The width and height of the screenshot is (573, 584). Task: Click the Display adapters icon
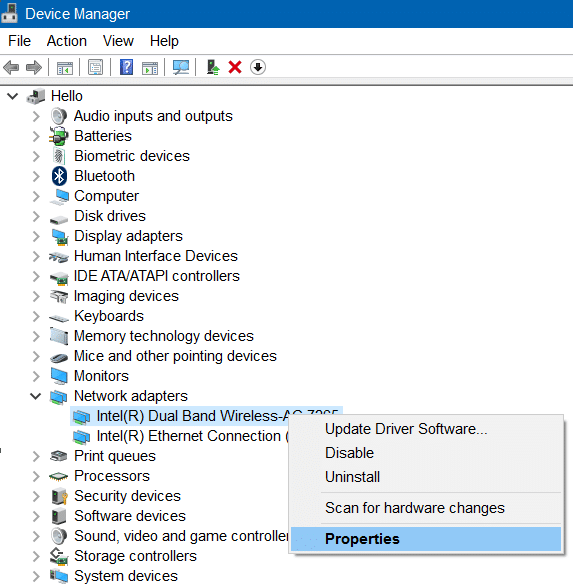pyautogui.click(x=60, y=237)
